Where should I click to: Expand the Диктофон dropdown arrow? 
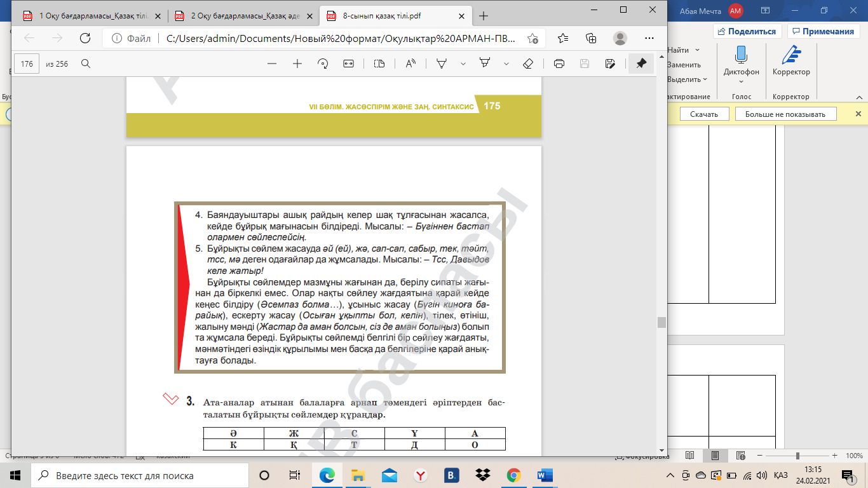(741, 81)
